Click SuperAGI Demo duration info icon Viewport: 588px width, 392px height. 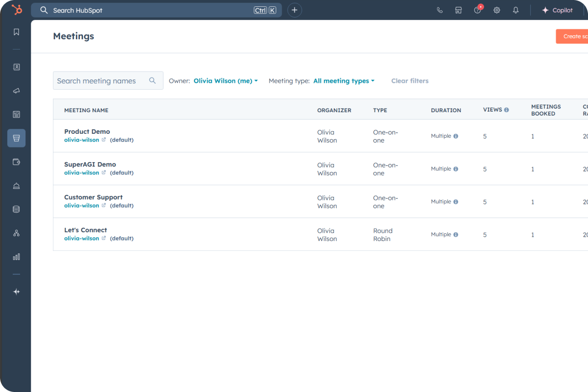pos(456,169)
